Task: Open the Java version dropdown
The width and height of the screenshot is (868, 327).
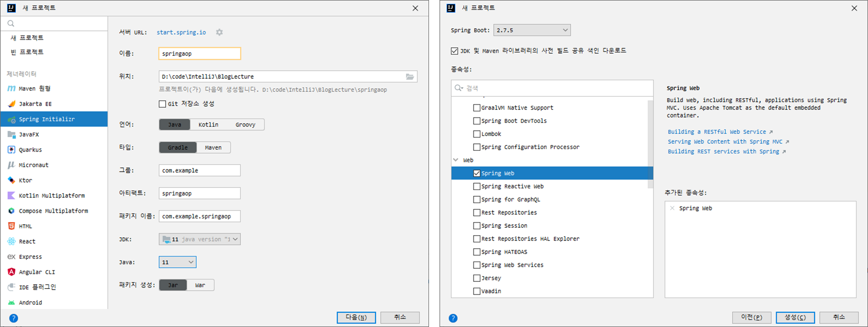Action: click(x=178, y=262)
